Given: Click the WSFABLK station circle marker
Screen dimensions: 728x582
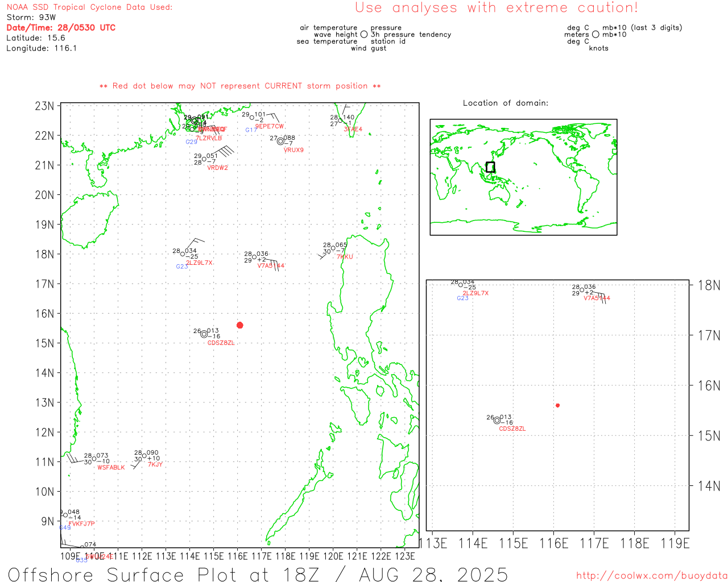Looking at the screenshot, I should 94,459.
